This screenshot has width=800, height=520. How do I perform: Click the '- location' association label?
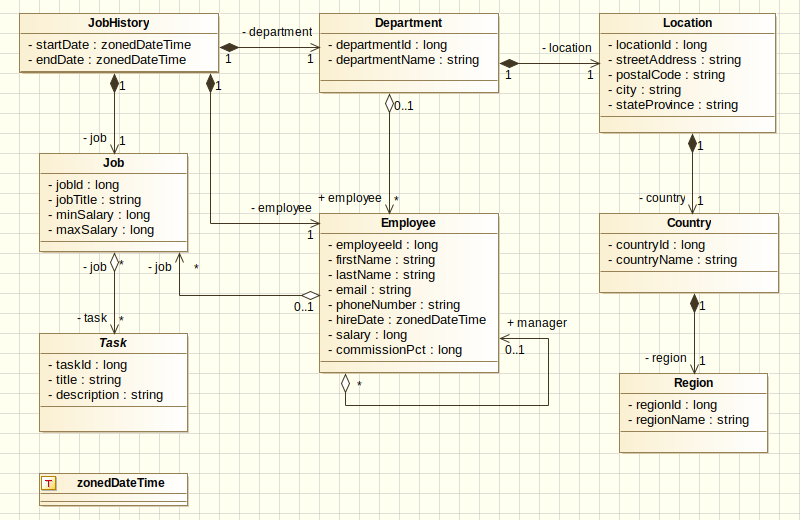(x=566, y=48)
